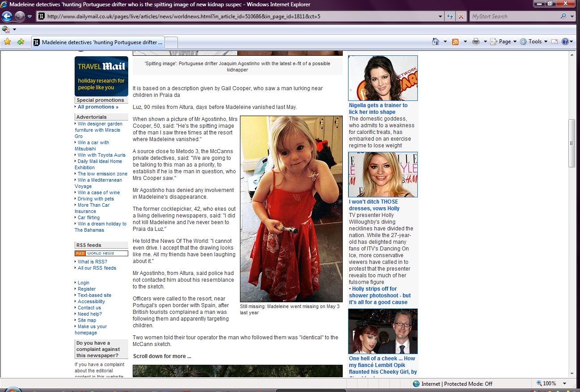Viewport: 580px width, 392px height.
Task: Click the Holly Willoughby thumbnail image
Action: pyautogui.click(x=383, y=175)
